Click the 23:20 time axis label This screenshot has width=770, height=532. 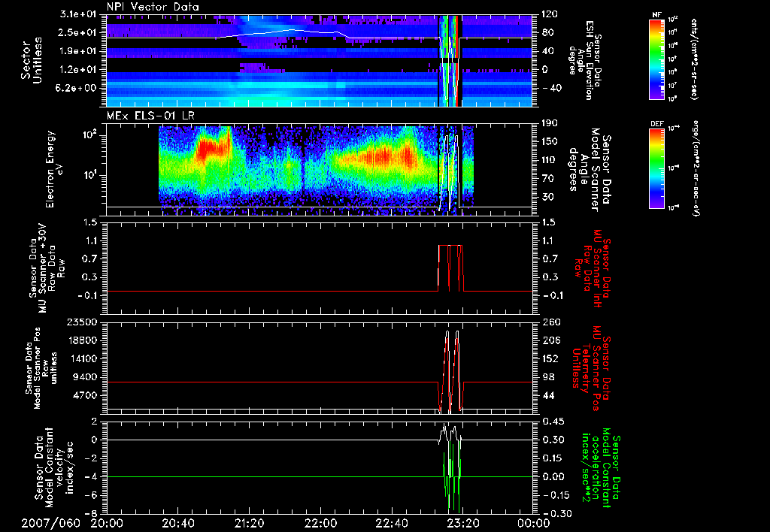tap(462, 523)
